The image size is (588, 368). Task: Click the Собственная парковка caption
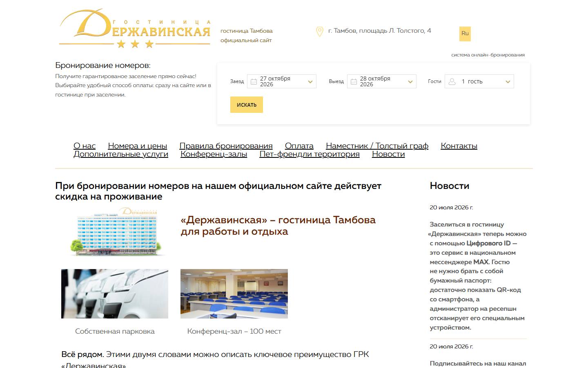(115, 331)
